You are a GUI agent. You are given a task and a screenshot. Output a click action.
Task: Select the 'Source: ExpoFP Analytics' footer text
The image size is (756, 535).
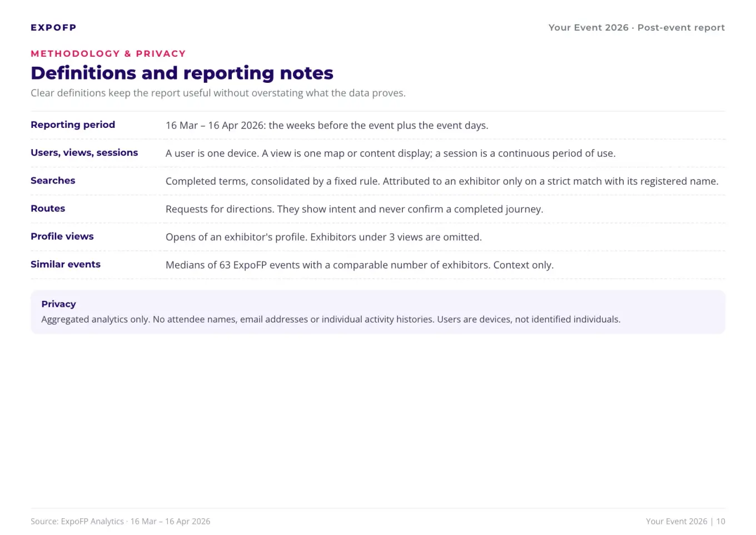[121, 521]
